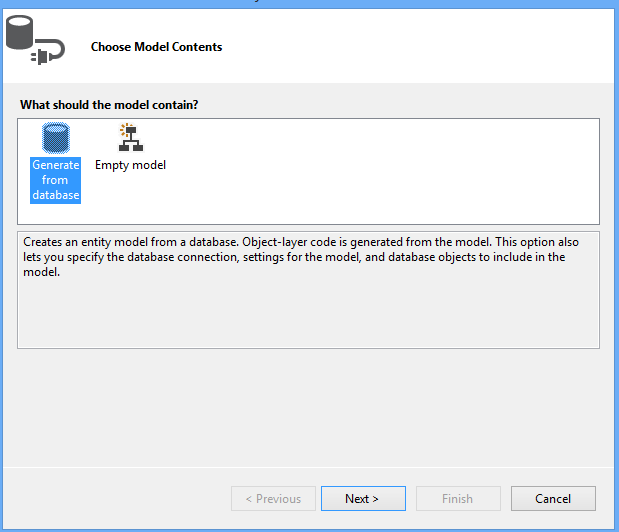The image size is (619, 532).
Task: Click the 'Generate from database' highlighted label
Action: point(55,180)
